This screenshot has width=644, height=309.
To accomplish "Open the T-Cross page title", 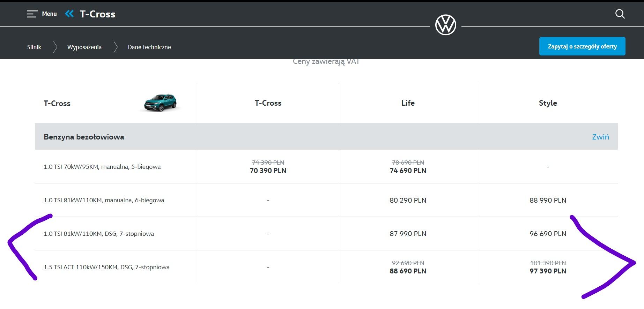I will point(98,14).
